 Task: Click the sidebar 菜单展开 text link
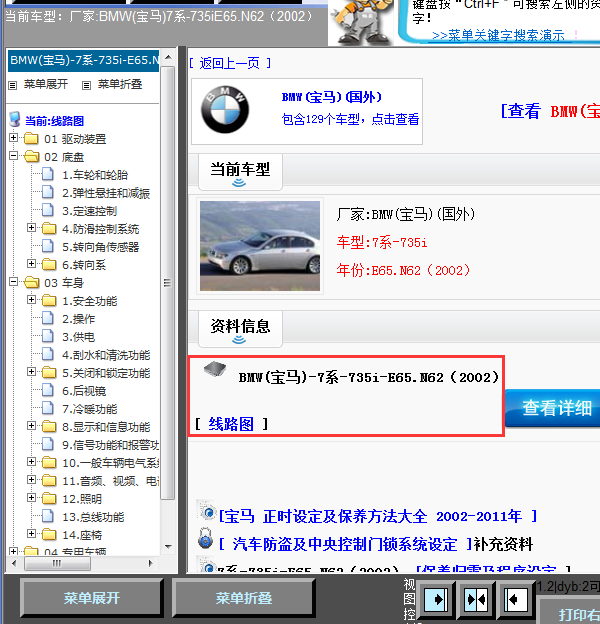click(46, 84)
